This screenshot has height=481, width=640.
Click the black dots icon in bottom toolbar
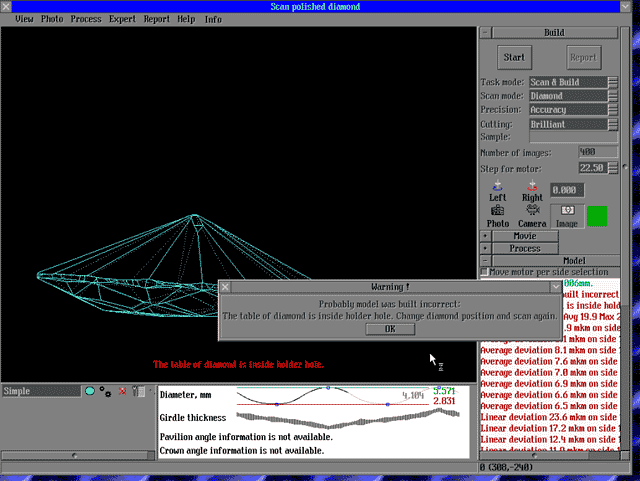click(105, 391)
